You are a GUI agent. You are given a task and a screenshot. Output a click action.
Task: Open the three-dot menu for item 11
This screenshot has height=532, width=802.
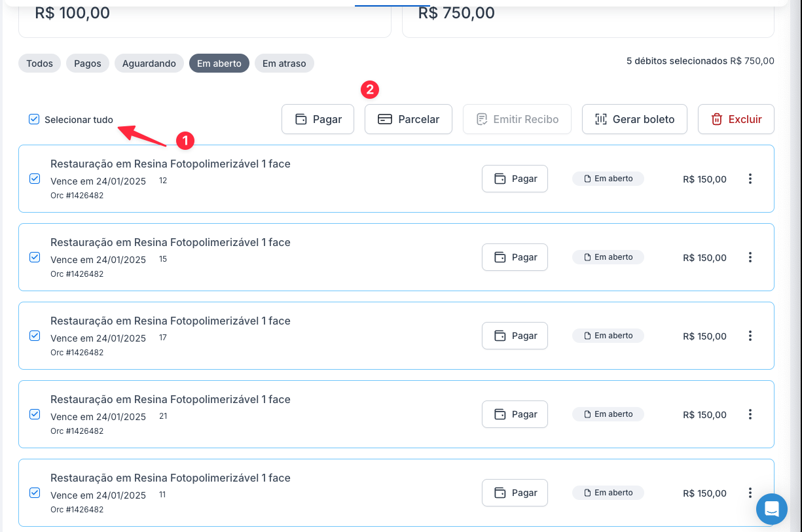pos(750,493)
